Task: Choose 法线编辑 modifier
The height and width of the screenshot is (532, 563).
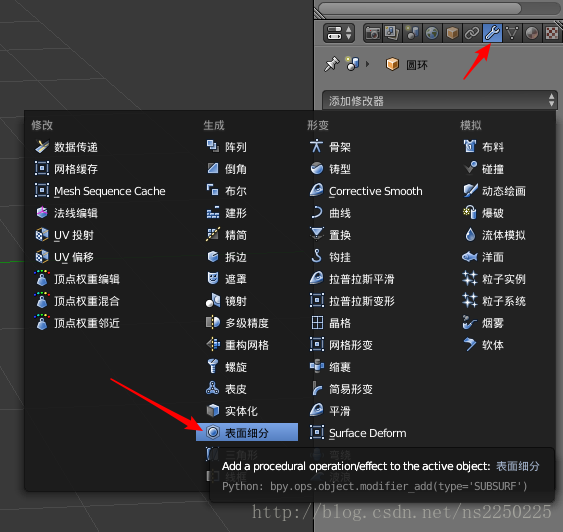Action: coord(66,213)
